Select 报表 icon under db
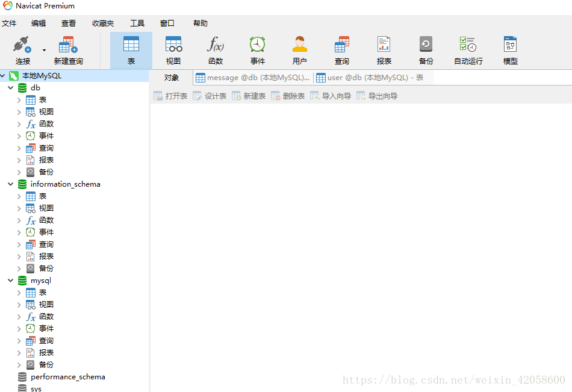Image resolution: width=572 pixels, height=392 pixels. pos(31,160)
